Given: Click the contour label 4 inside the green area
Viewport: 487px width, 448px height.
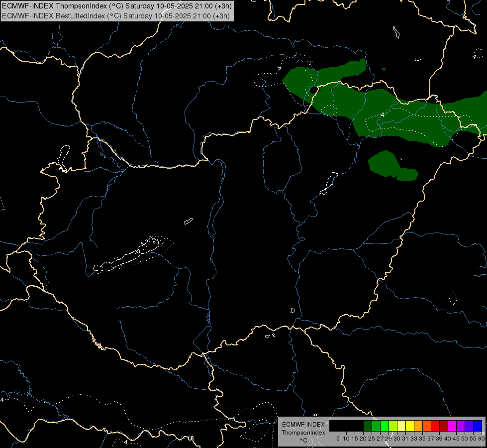Looking at the screenshot, I should [x=383, y=114].
